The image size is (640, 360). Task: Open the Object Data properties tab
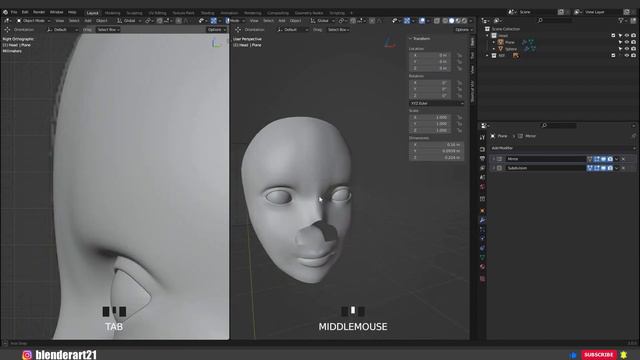point(482,258)
